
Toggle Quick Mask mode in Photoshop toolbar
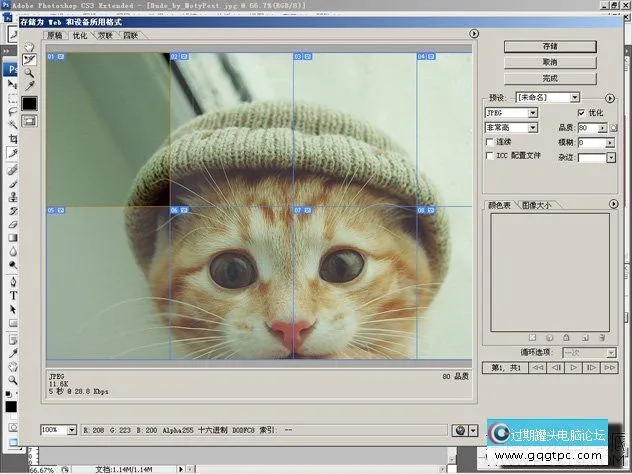pos(13,428)
